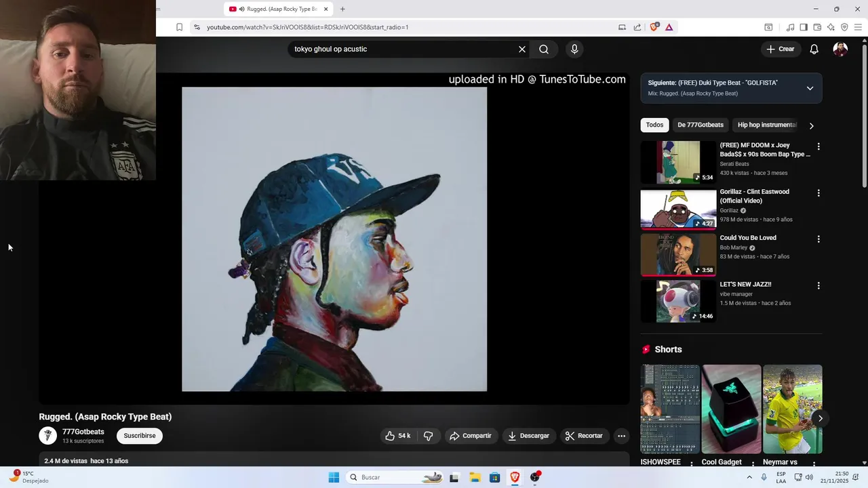Advance the Shorts carousel to next
The image size is (868, 488).
point(820,418)
